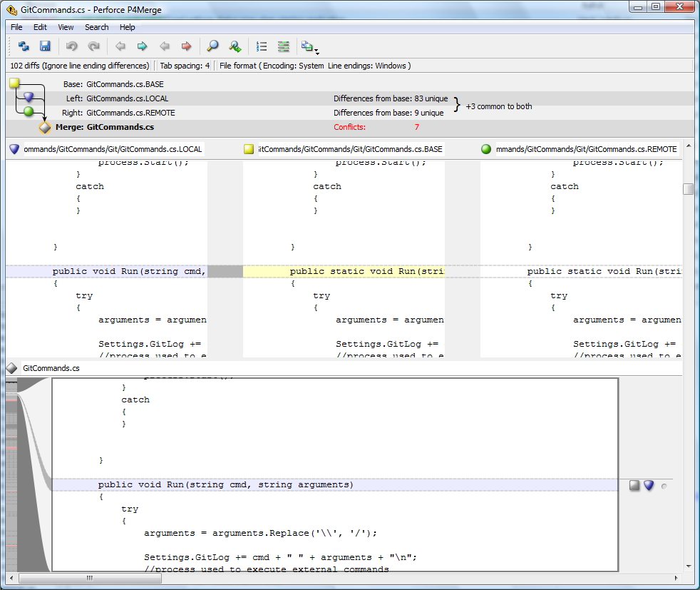Click the horizontal scrollbar thumb
This screenshot has height=590, width=700.
tap(91, 578)
